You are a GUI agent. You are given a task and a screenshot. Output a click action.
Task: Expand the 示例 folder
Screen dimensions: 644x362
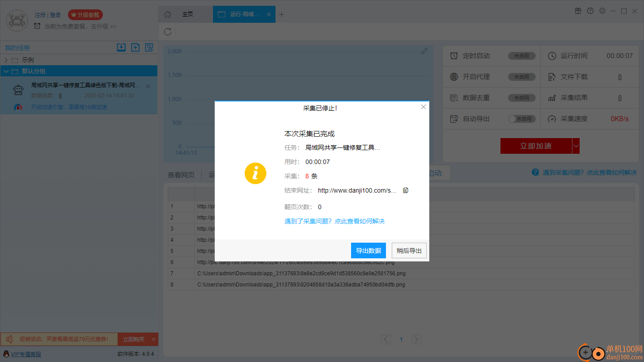coord(6,60)
